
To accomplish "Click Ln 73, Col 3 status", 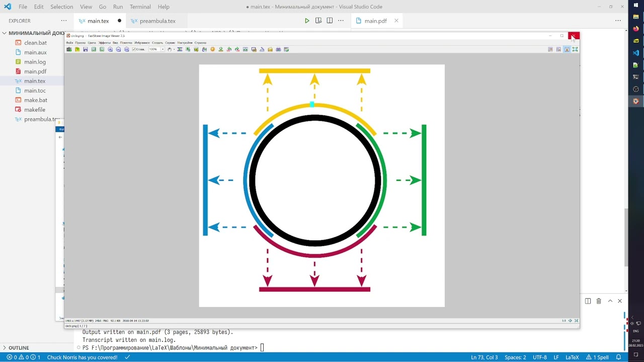I will coord(484,357).
